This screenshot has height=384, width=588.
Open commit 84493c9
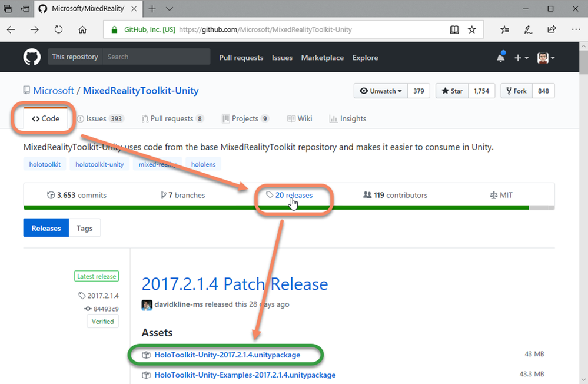pyautogui.click(x=102, y=309)
